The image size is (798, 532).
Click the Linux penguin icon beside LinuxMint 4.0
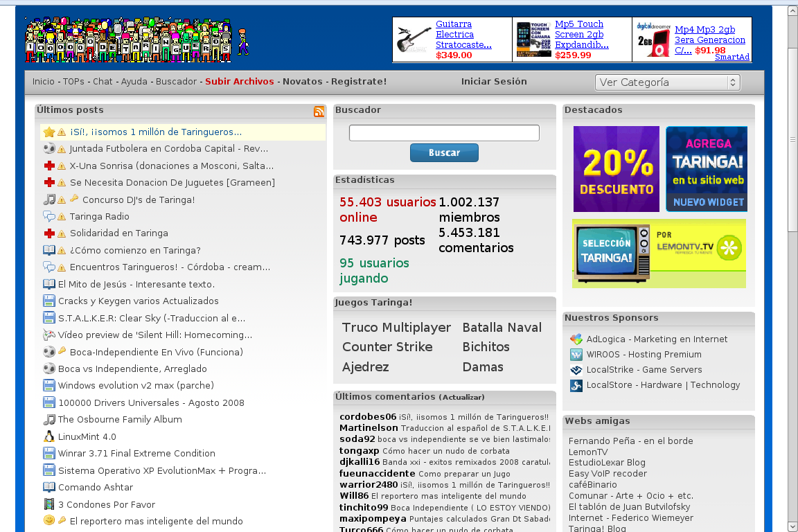pyautogui.click(x=49, y=436)
